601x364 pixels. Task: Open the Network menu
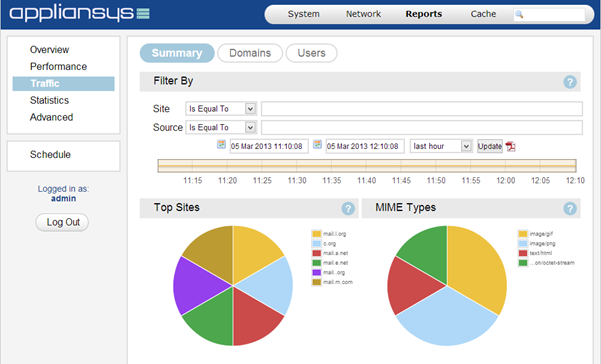(363, 14)
